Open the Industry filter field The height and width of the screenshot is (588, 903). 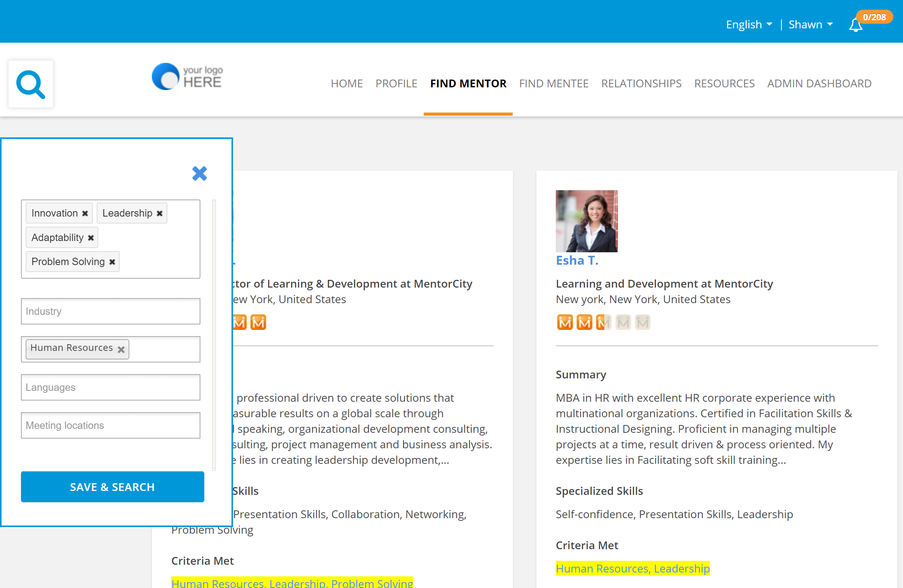click(x=111, y=311)
